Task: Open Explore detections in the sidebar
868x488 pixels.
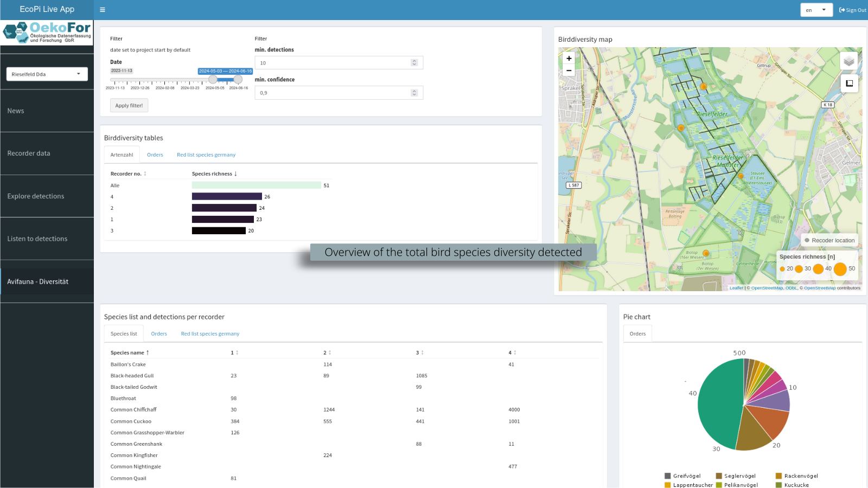Action: (36, 196)
